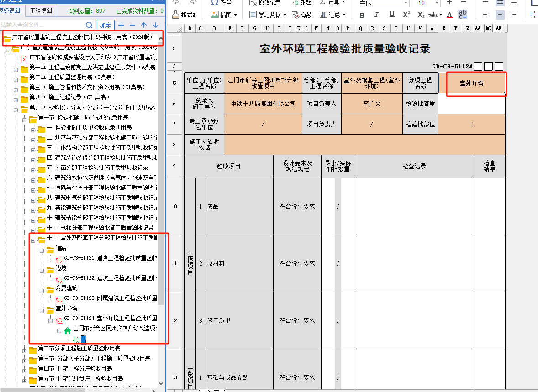The image size is (538, 392).
Task: Toggle the text wrap abc icon
Action: click(463, 14)
